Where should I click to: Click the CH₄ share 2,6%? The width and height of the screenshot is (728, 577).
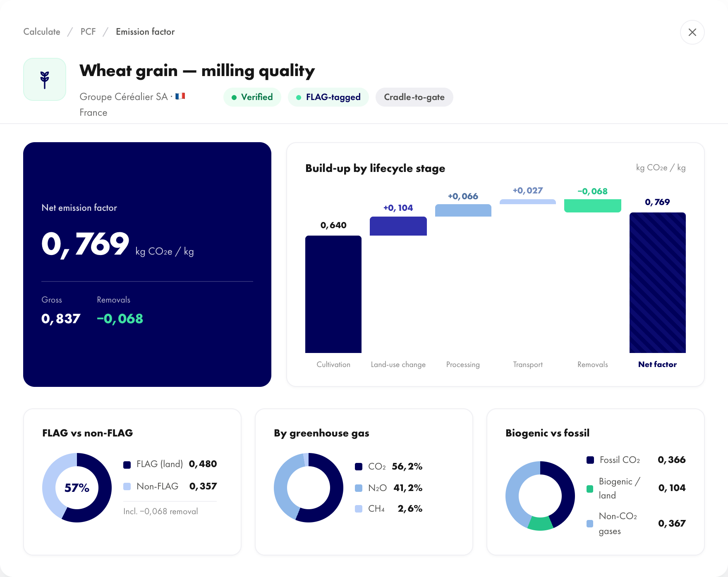point(410,509)
